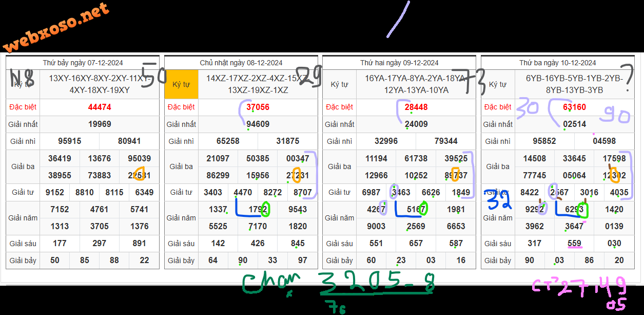Click the Giải nhất number 19969
Screen dimensions: 644x315
100,124
